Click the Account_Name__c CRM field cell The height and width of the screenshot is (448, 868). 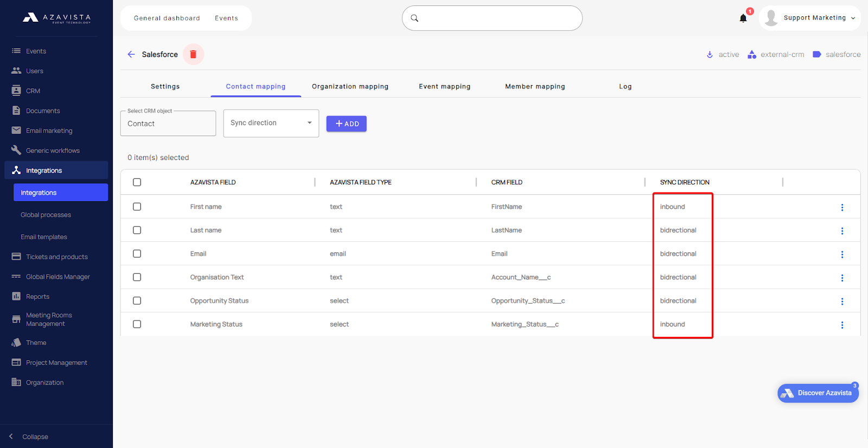[521, 277]
